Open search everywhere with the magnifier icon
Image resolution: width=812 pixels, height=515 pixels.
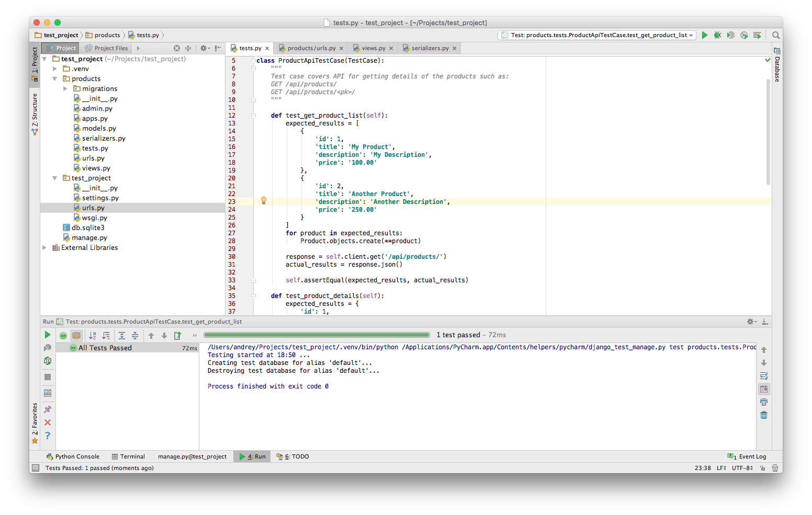pos(775,35)
